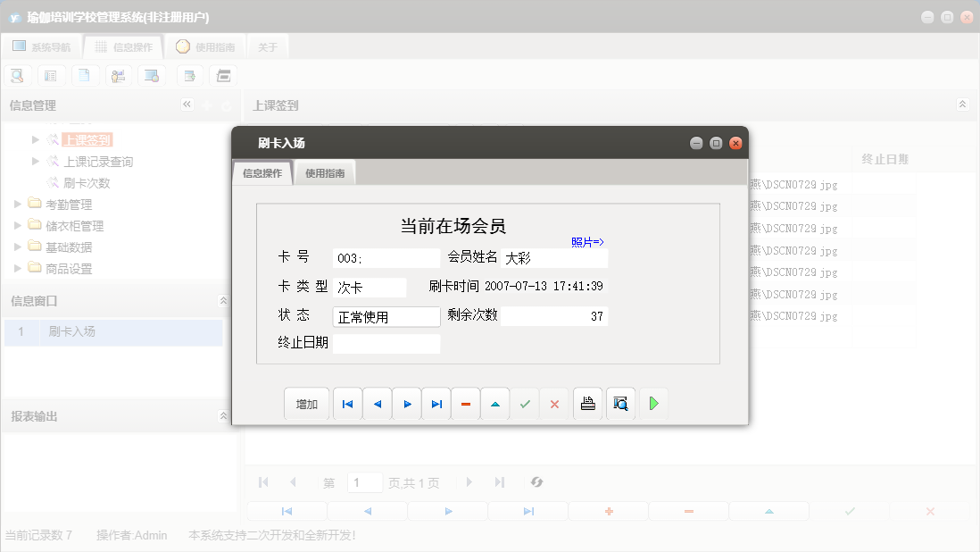Screen dimensions: 980x552
Task: Select the report view icon in the top toolbar
Action: pos(51,75)
